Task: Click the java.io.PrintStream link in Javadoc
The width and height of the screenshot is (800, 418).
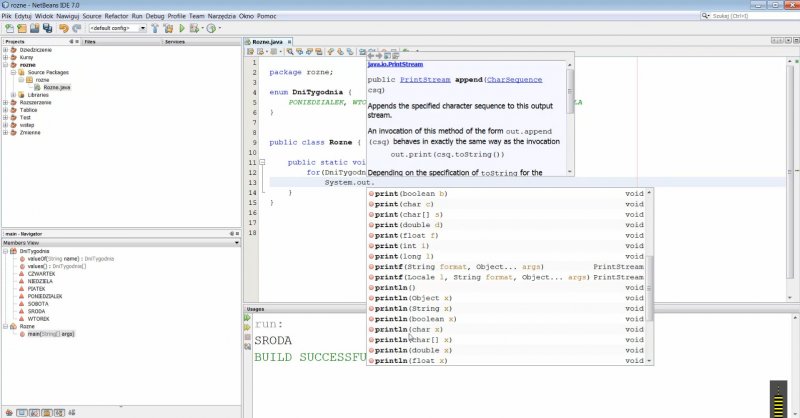Action: (395, 64)
